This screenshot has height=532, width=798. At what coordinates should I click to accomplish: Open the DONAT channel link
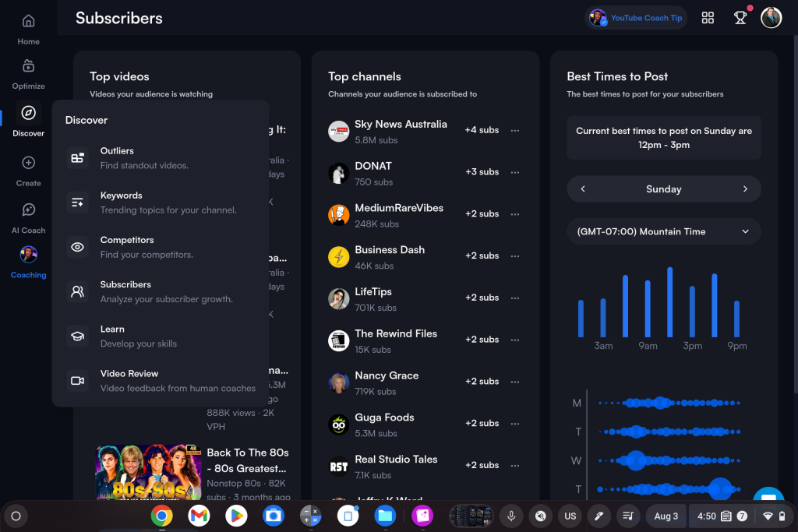373,166
